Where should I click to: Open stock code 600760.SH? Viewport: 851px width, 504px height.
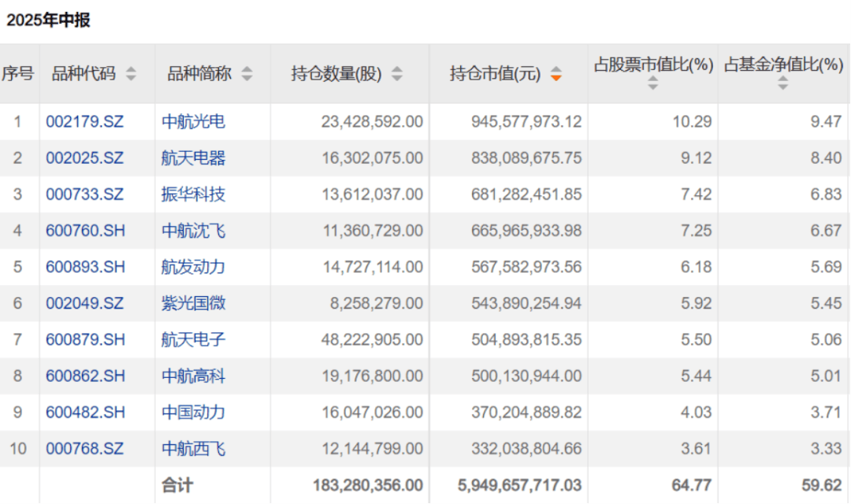click(x=85, y=231)
